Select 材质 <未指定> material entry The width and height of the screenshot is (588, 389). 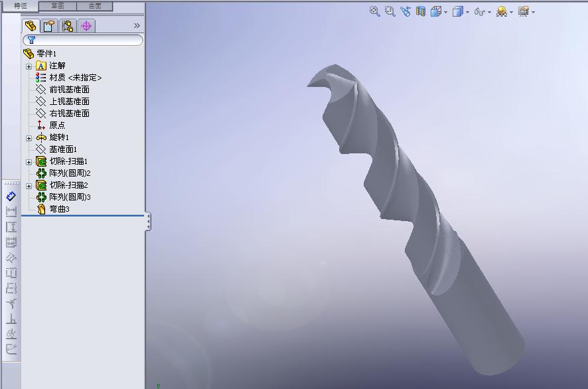[68, 78]
